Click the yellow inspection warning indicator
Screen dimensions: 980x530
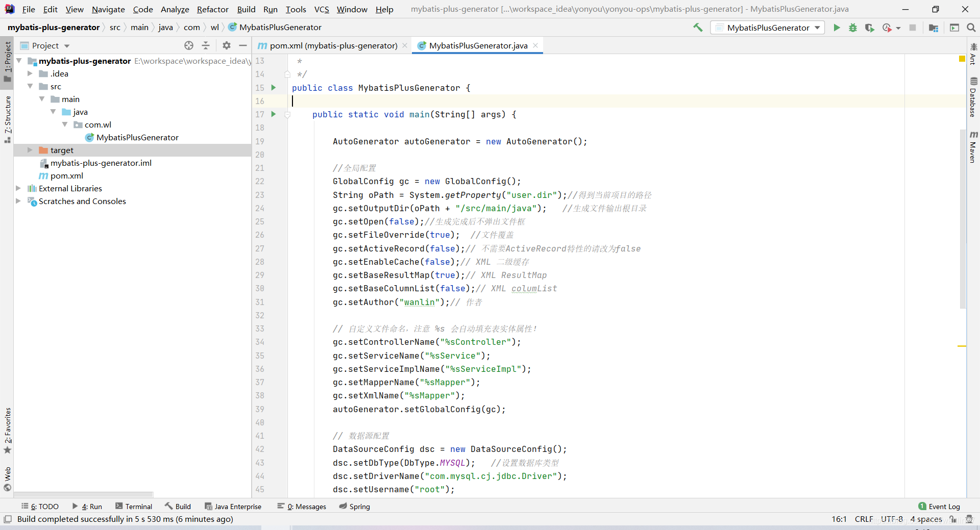tap(962, 59)
